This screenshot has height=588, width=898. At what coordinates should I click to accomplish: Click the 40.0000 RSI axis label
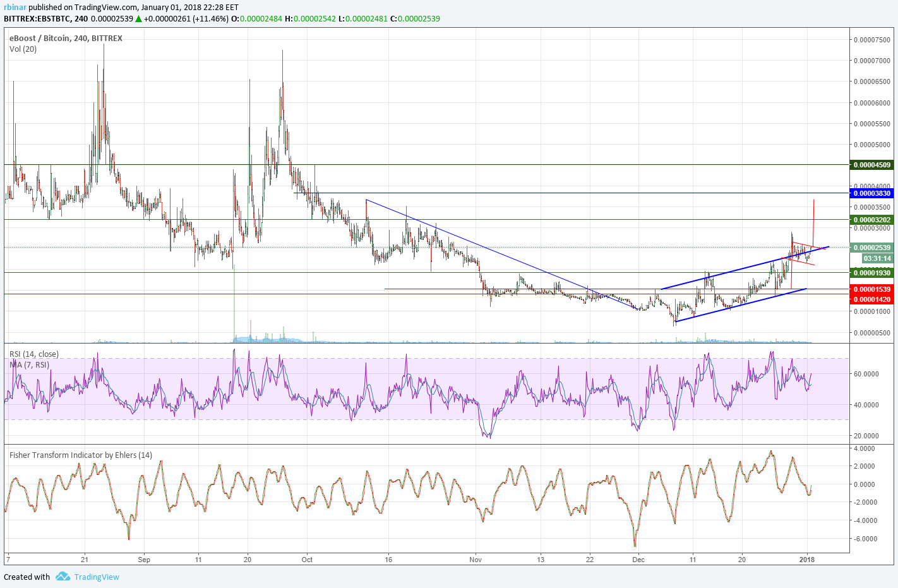pyautogui.click(x=866, y=405)
